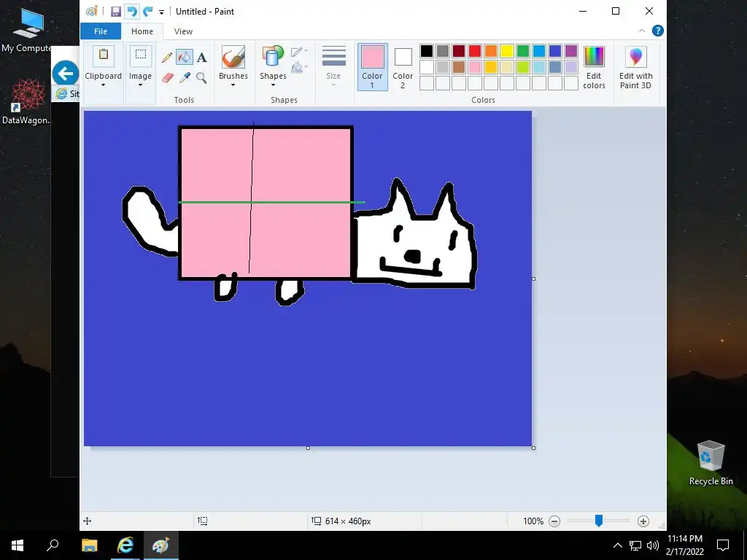Select the Eraser tool
747x560 pixels.
pyautogui.click(x=167, y=77)
